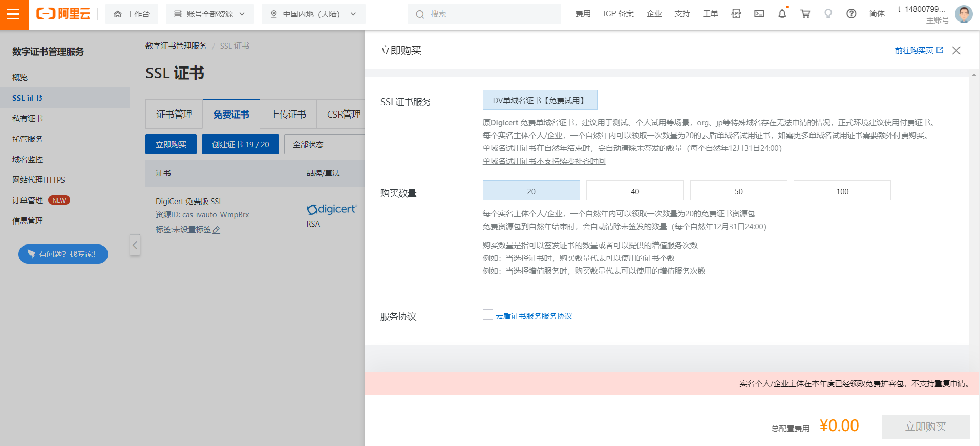Click the 品牌/算法 column header
Image resolution: width=980 pixels, height=446 pixels.
[x=323, y=173]
